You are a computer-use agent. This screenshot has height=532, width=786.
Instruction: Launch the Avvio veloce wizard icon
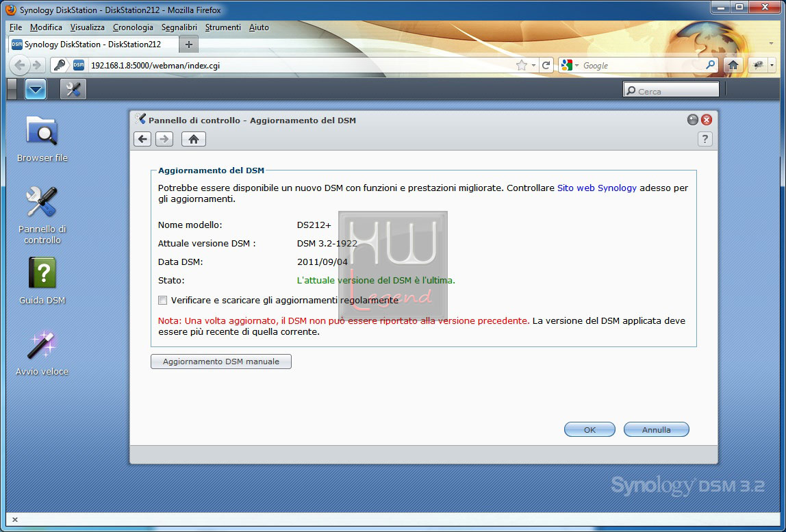click(x=42, y=353)
